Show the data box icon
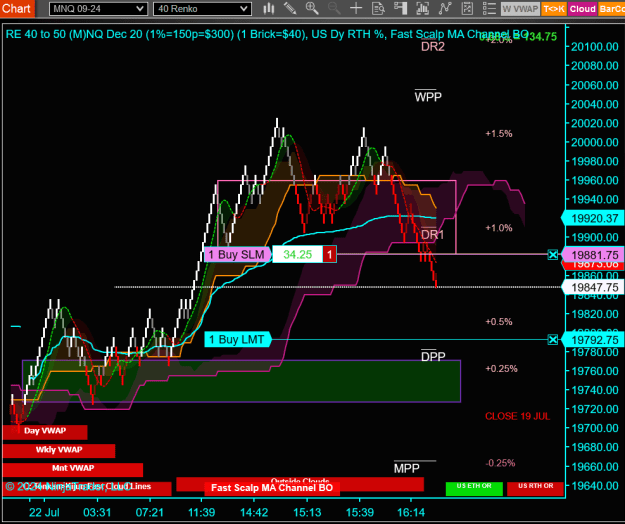 click(378, 8)
